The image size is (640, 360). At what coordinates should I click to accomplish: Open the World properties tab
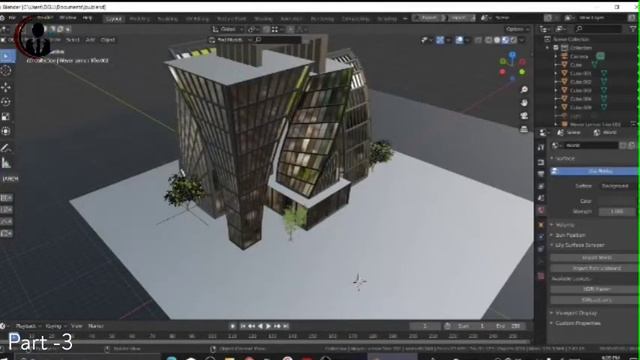point(541,210)
